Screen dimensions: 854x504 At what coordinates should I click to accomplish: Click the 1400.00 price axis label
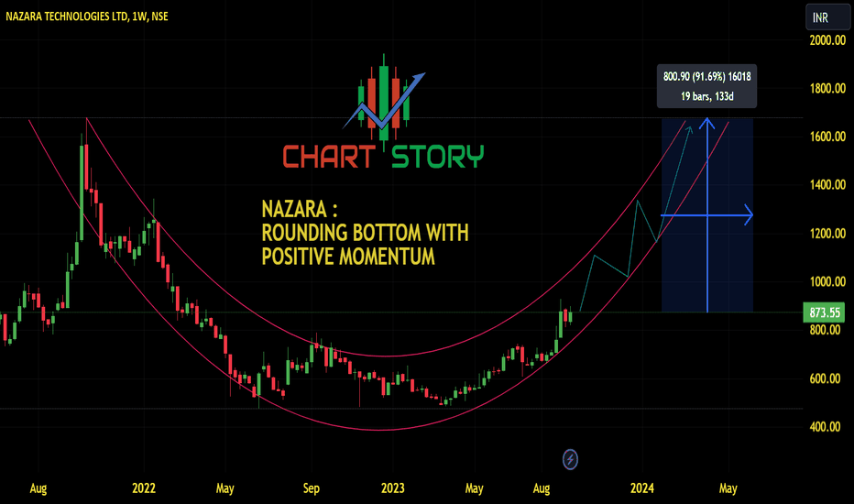pos(827,185)
